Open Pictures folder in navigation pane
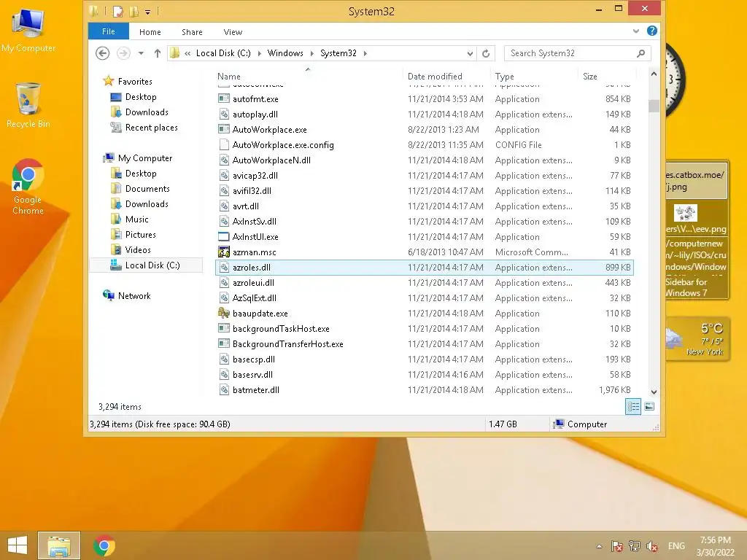 pos(140,234)
